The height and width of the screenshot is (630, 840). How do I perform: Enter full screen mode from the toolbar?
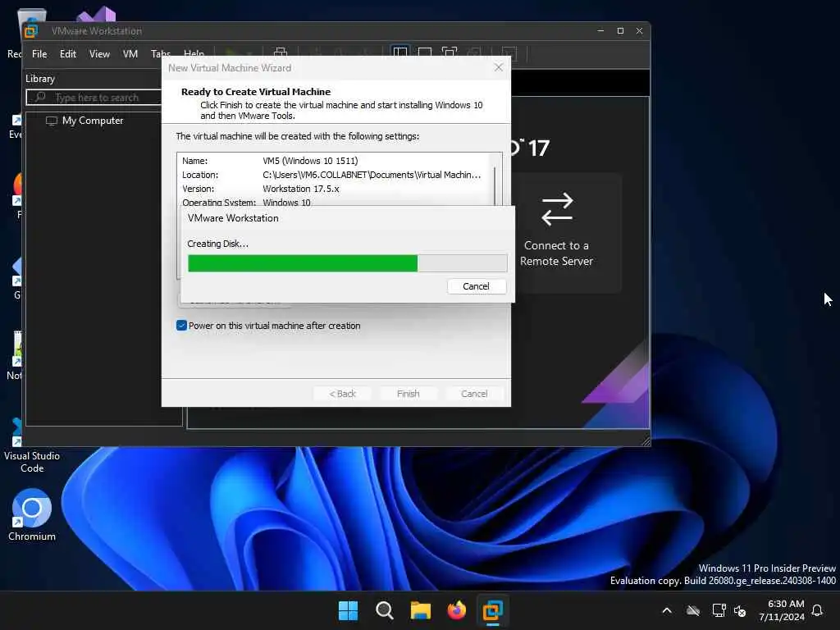pos(450,52)
